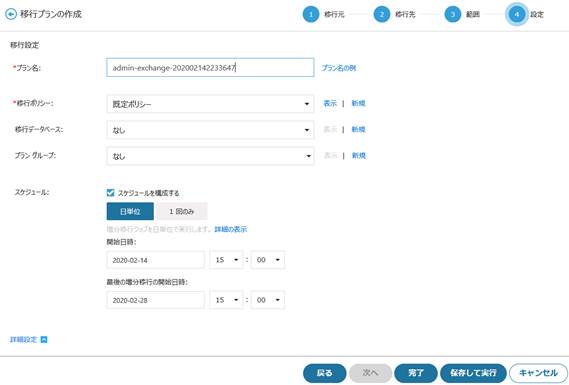The height and width of the screenshot is (385, 569).
Task: Click the スケジュール: label
Action: [x=32, y=193]
